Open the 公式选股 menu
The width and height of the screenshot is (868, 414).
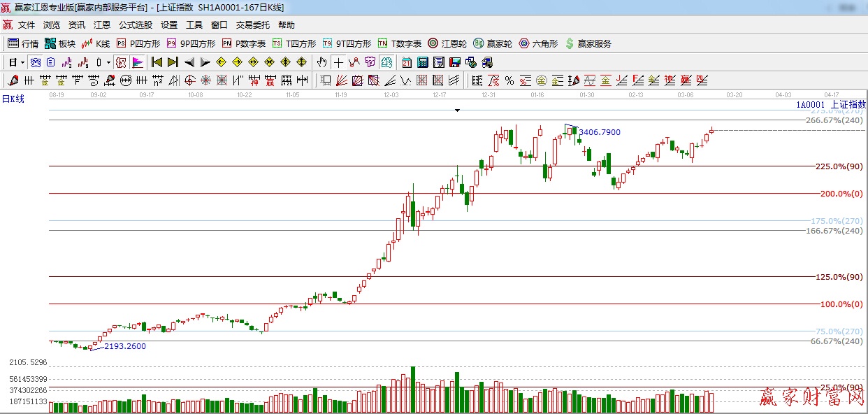[135, 24]
